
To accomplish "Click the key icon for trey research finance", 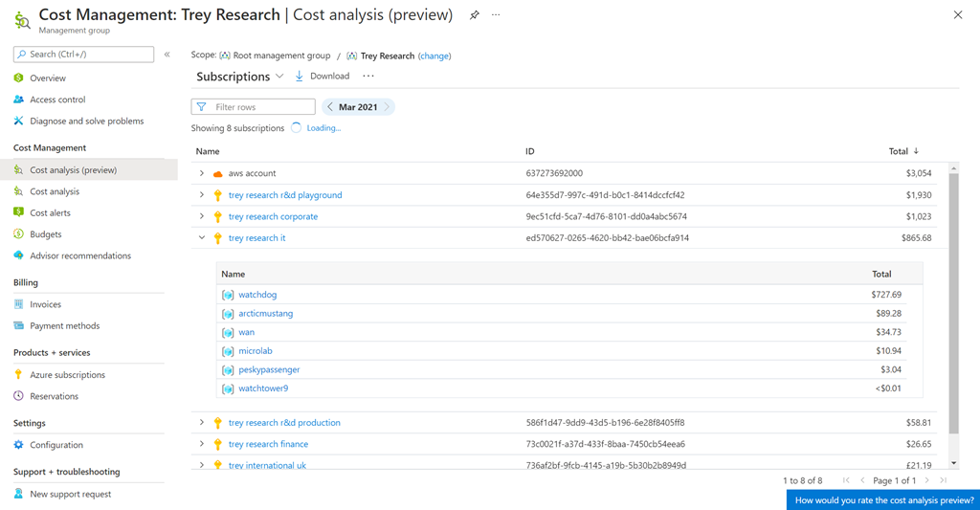I will [217, 444].
